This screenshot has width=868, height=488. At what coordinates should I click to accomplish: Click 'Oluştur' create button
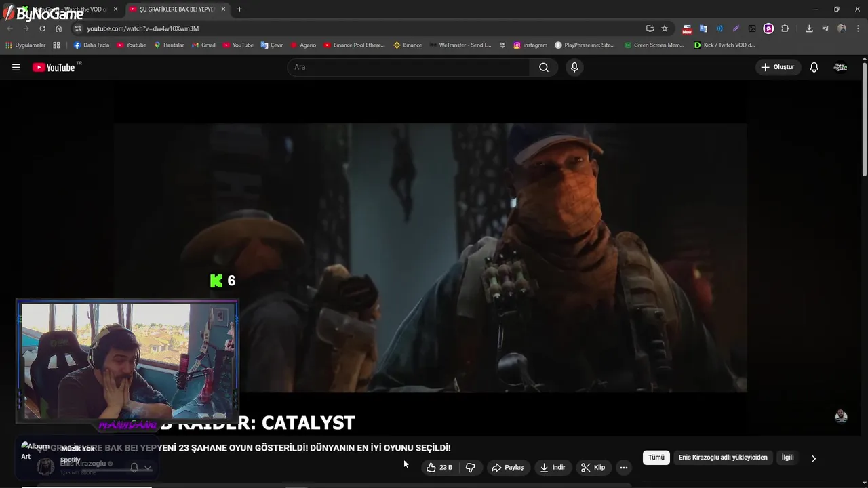tap(778, 67)
